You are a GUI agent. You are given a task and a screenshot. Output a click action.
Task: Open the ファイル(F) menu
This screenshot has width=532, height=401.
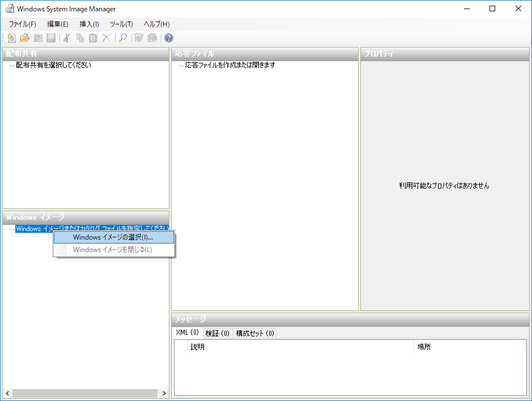coord(23,24)
